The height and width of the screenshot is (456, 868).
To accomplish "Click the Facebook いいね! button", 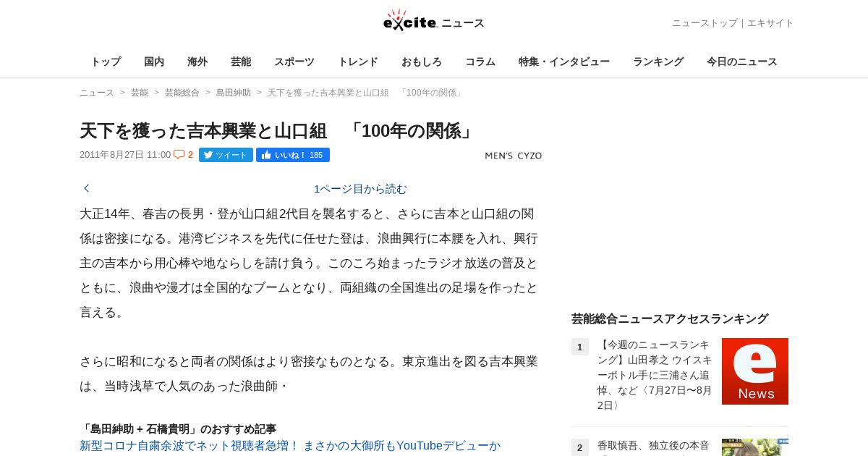I will 293,155.
